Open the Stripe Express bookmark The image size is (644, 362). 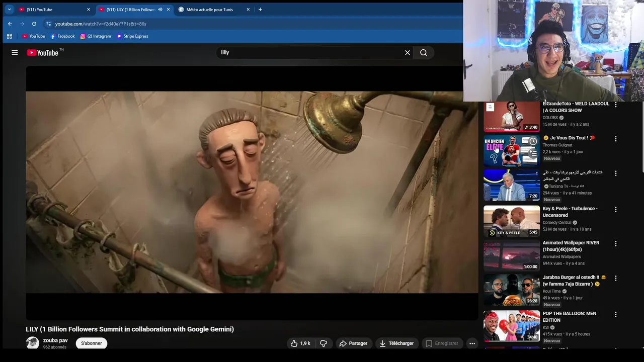point(132,36)
